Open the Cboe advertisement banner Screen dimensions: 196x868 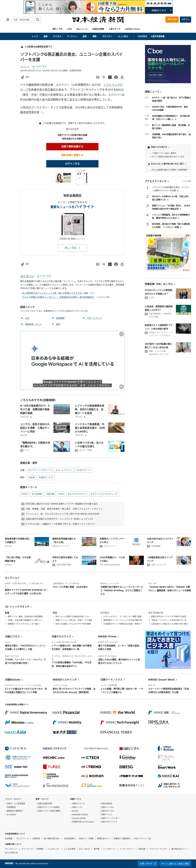(168, 64)
